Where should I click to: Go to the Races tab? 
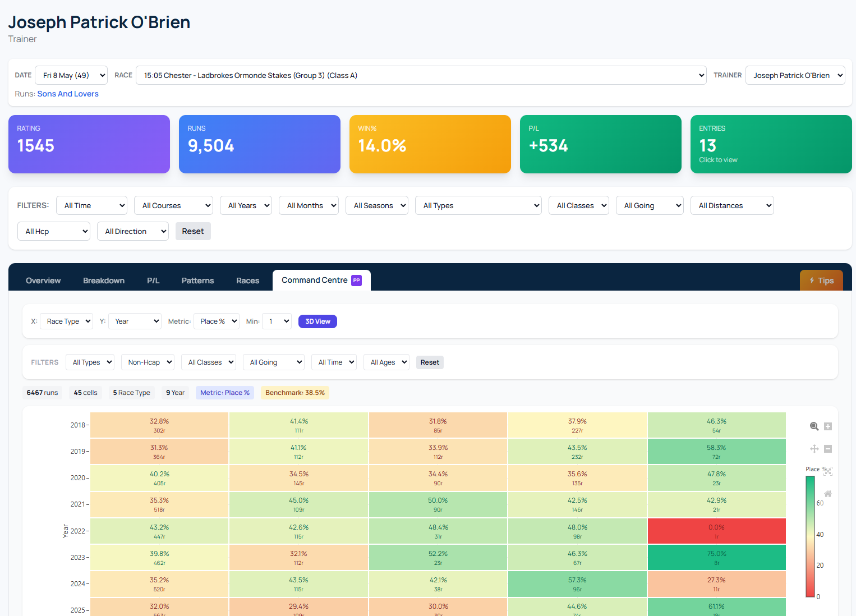(x=248, y=281)
